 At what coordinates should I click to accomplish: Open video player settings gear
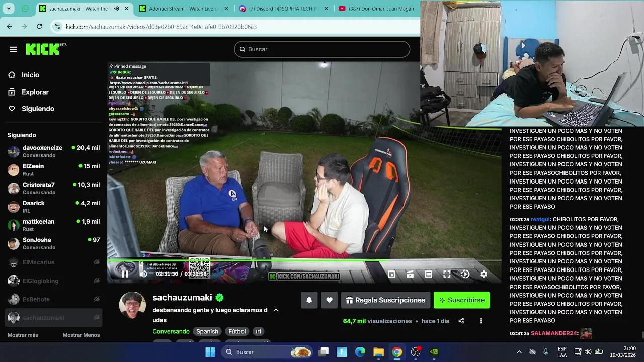point(484,274)
